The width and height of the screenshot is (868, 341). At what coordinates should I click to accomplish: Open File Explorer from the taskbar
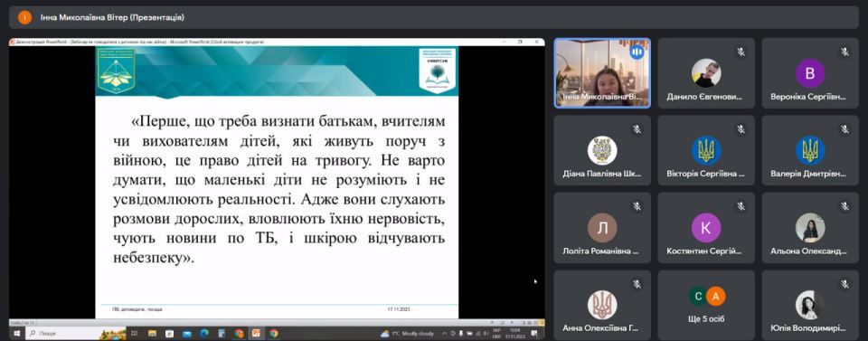coord(152,334)
